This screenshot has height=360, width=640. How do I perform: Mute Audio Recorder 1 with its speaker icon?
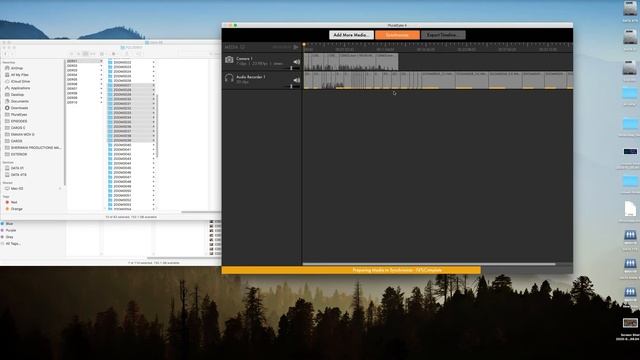(296, 80)
